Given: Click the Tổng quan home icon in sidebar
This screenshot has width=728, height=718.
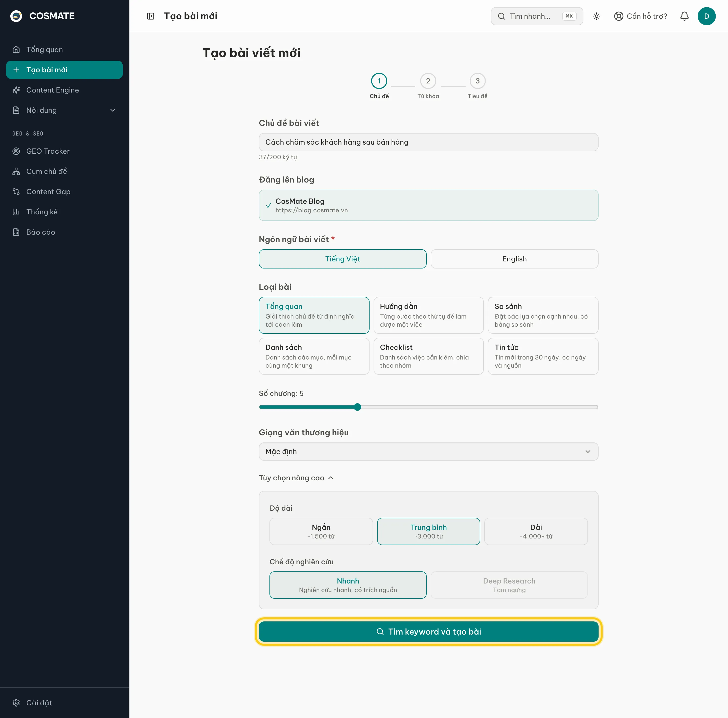Looking at the screenshot, I should pos(16,49).
